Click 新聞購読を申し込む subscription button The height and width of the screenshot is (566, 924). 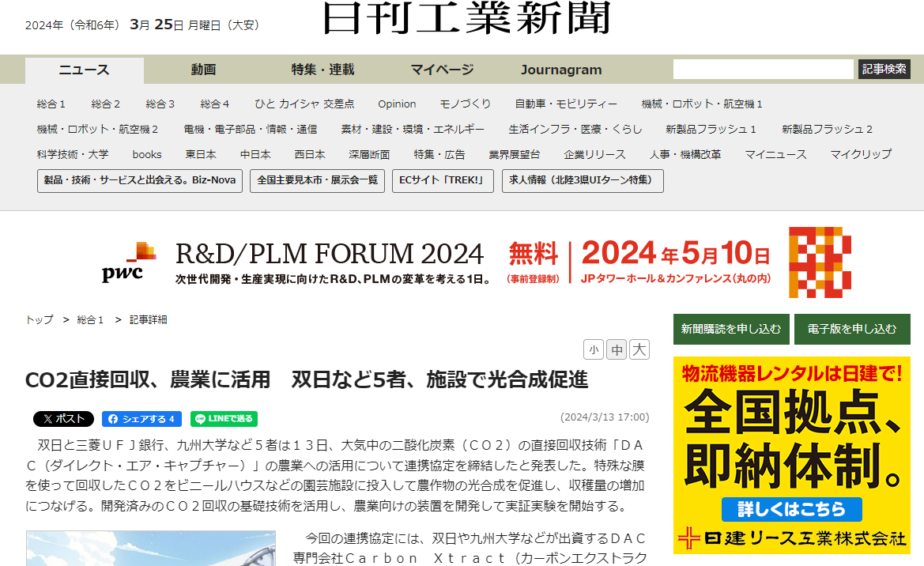731,329
